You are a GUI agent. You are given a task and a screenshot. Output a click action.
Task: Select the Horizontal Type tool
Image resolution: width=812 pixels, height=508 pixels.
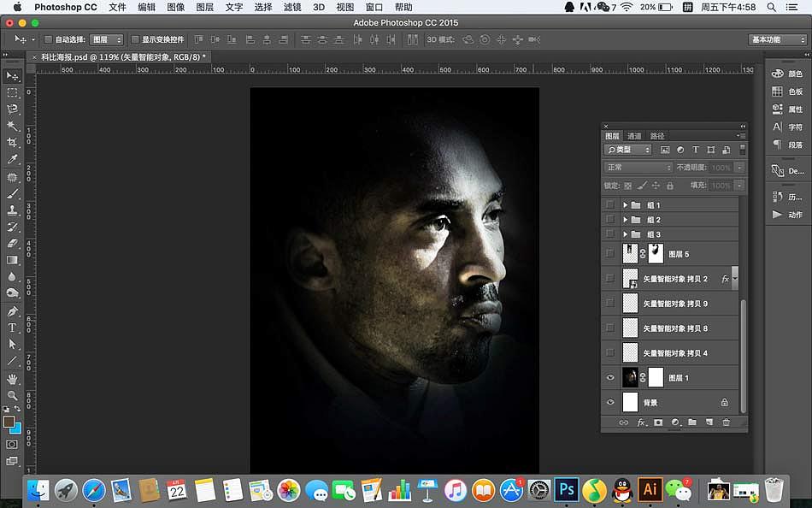tap(13, 328)
